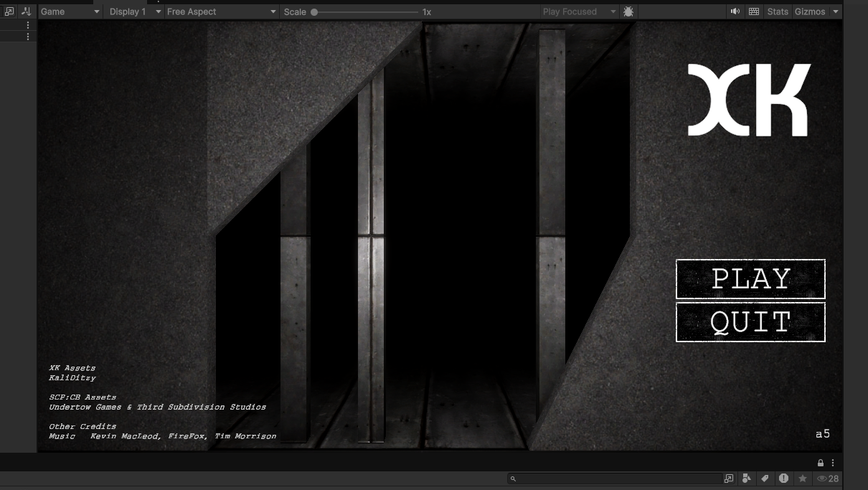Viewport: 868px width, 490px height.
Task: Click the lock icon on bottom panel
Action: pos(821,463)
